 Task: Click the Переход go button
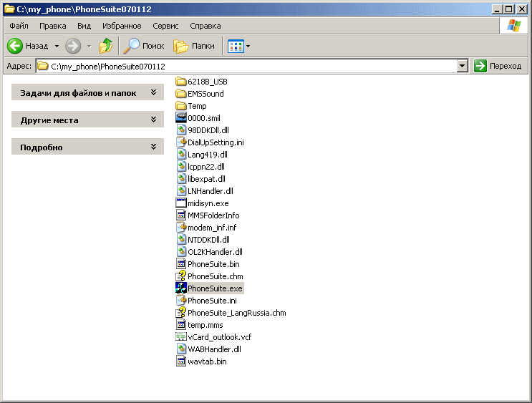(498, 66)
